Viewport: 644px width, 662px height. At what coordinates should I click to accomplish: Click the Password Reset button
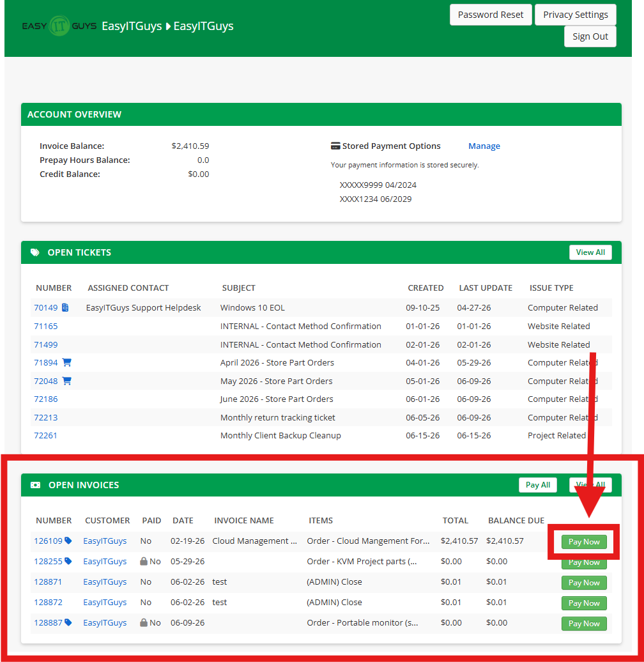pos(491,15)
